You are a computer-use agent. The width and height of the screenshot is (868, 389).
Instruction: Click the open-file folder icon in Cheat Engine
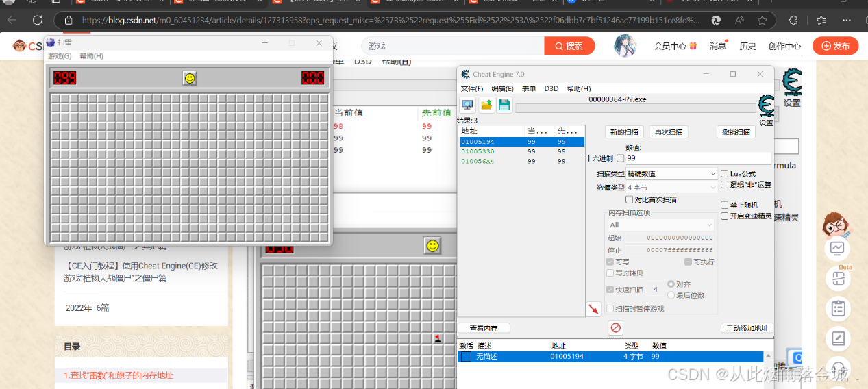click(x=486, y=105)
